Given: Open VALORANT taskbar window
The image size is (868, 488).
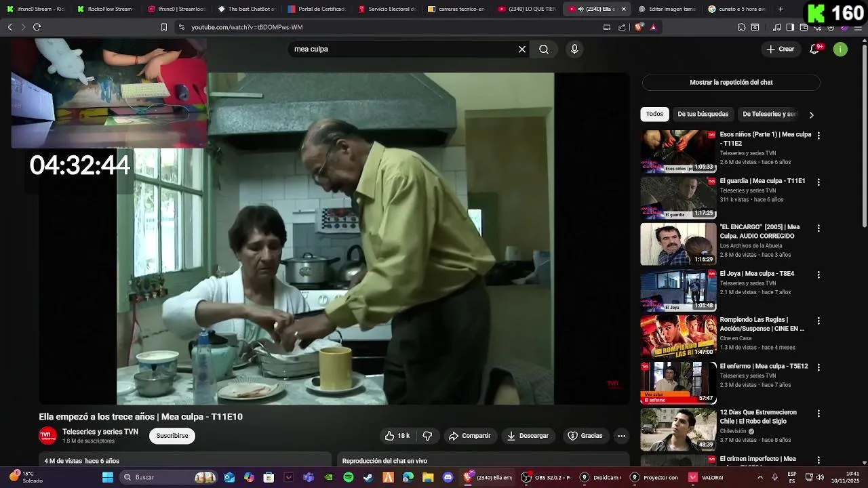Looking at the screenshot, I should [x=707, y=477].
